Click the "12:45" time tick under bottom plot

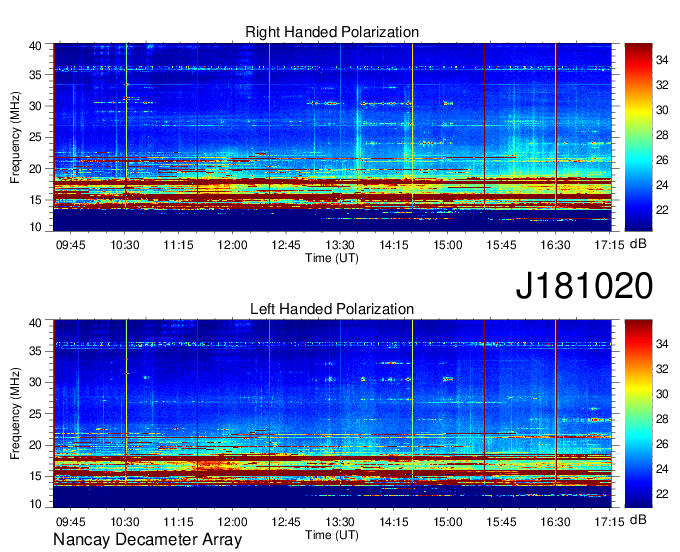tap(286, 522)
